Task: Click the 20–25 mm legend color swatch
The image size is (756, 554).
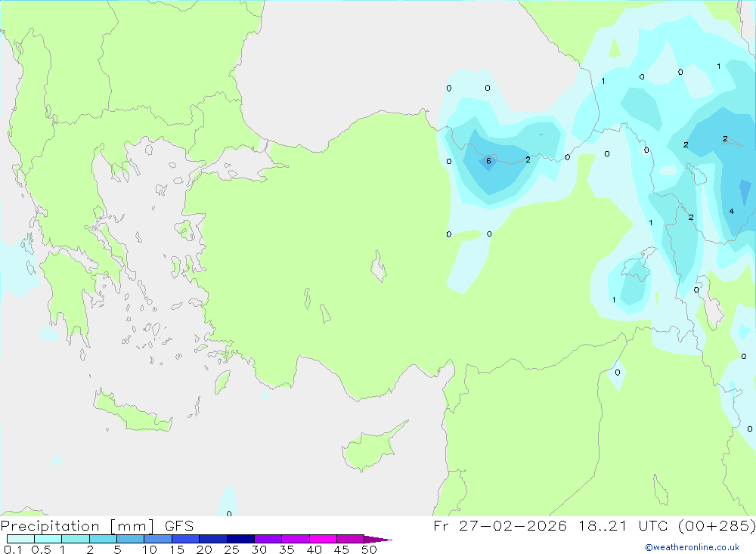Action: (212, 539)
